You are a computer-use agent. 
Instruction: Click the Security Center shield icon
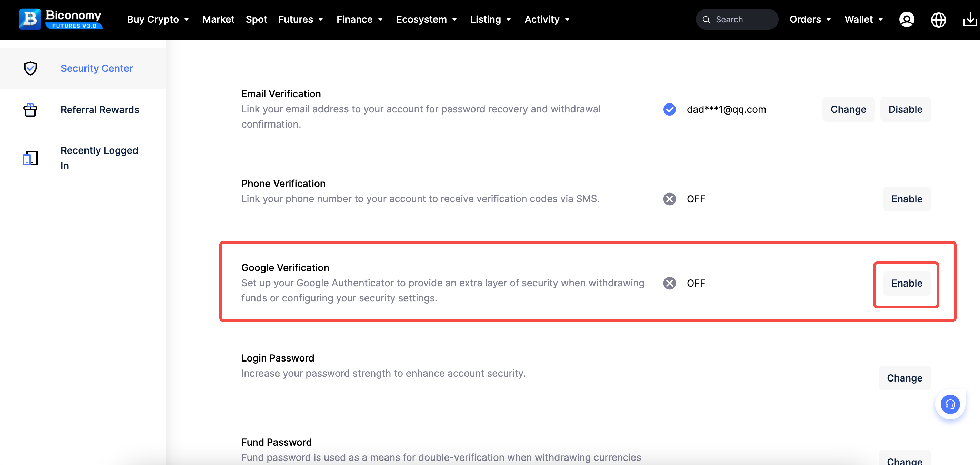click(x=30, y=69)
